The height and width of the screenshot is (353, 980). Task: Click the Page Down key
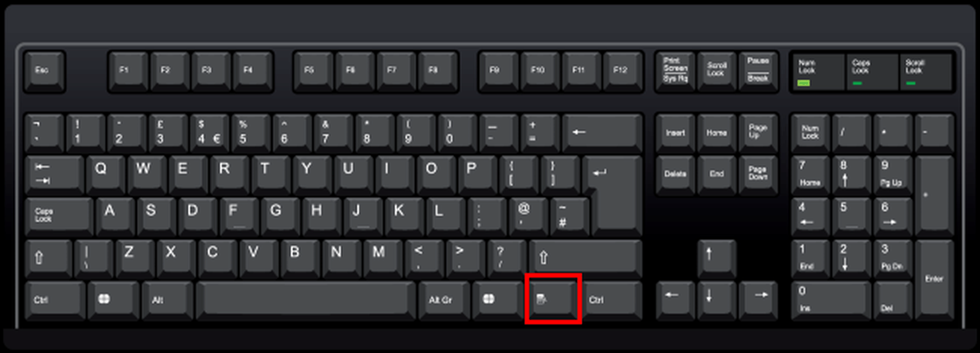pyautogui.click(x=758, y=174)
